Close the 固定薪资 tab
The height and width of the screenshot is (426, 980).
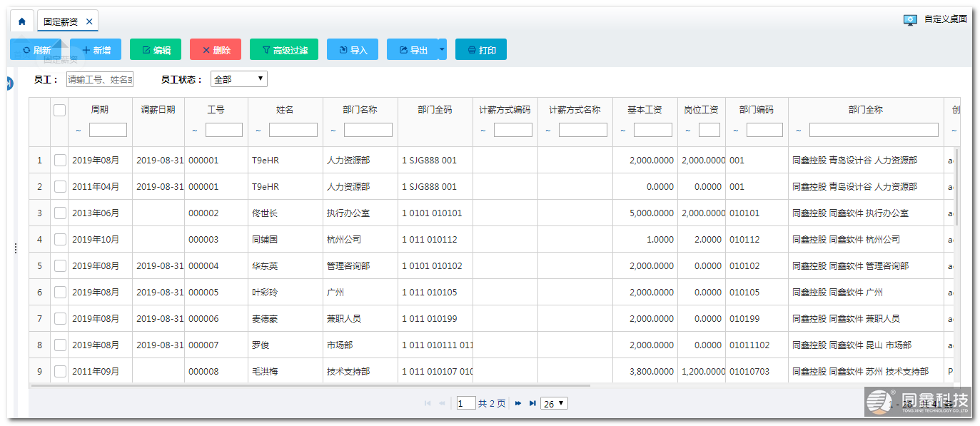89,21
